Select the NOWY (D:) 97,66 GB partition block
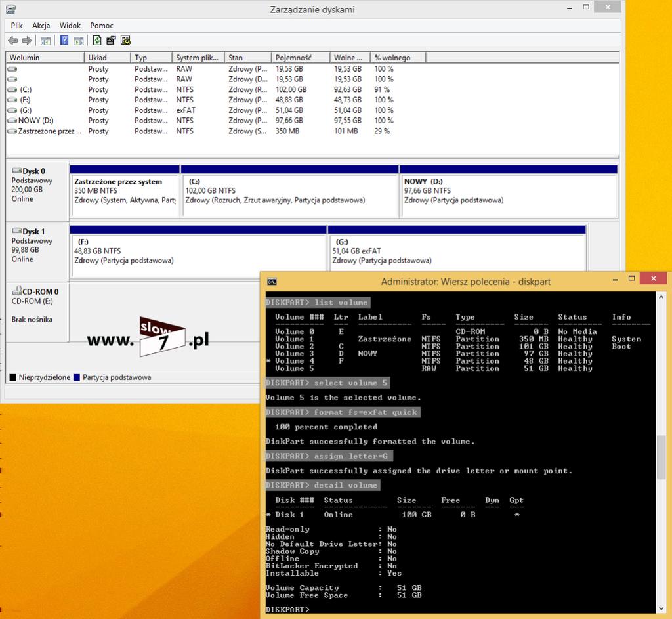The width and height of the screenshot is (672, 619). pyautogui.click(x=509, y=191)
